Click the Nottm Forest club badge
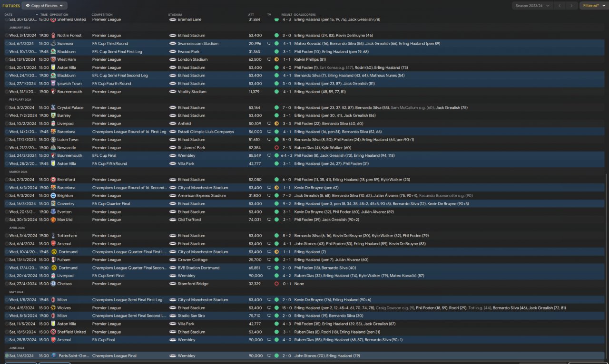The height and width of the screenshot is (364, 609). pyautogui.click(x=53, y=36)
